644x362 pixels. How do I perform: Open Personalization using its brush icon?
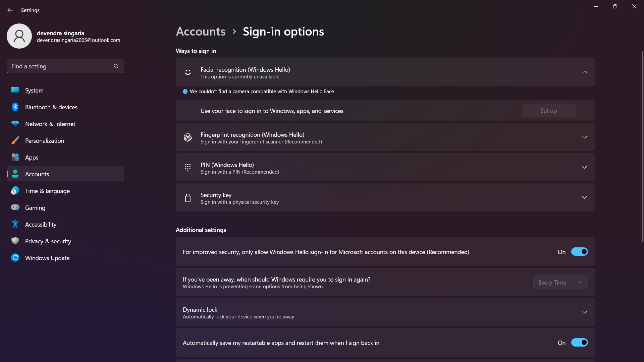click(15, 140)
